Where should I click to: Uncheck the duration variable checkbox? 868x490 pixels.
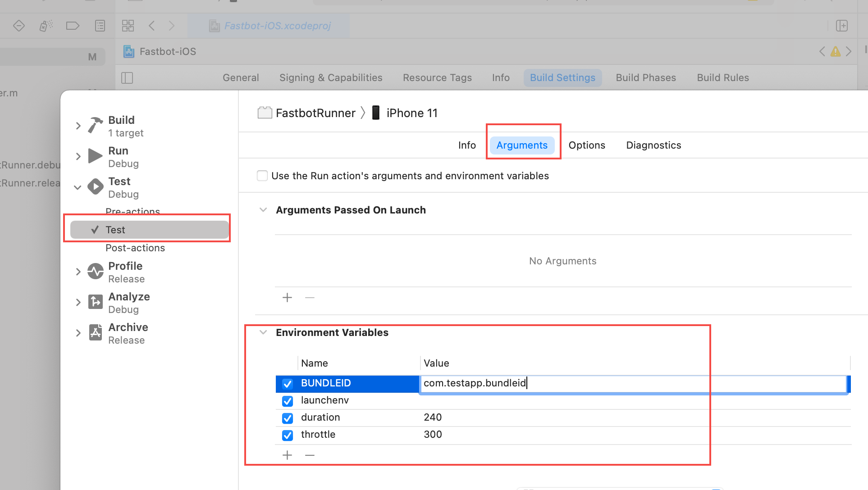click(x=288, y=418)
